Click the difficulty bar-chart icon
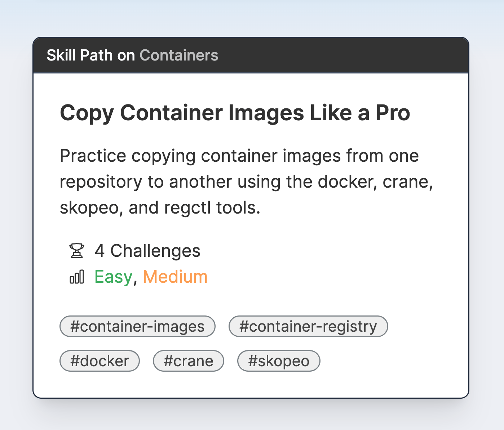 click(77, 277)
